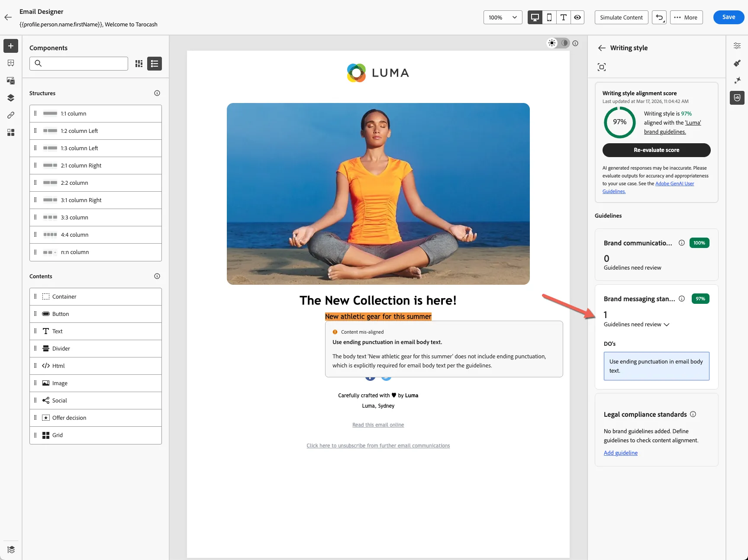The image size is (748, 560).
Task: Toggle the light/dark theme switch
Action: pyautogui.click(x=558, y=43)
